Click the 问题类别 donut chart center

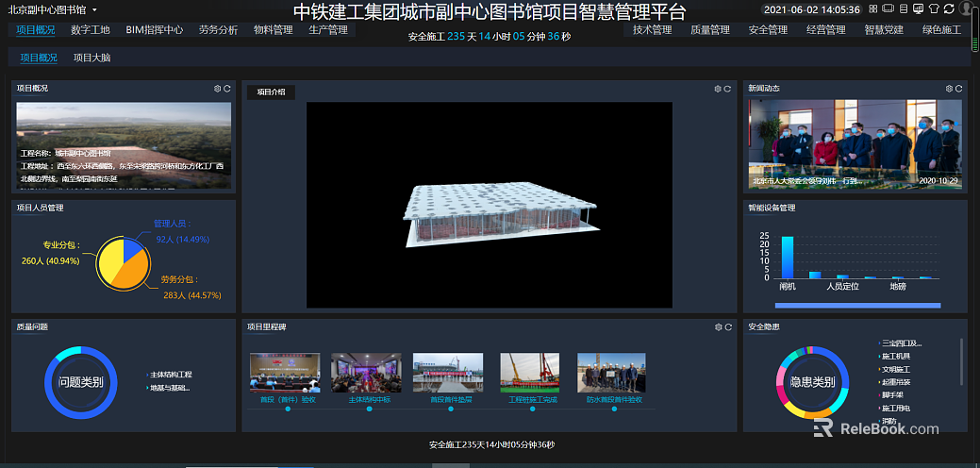(80, 382)
